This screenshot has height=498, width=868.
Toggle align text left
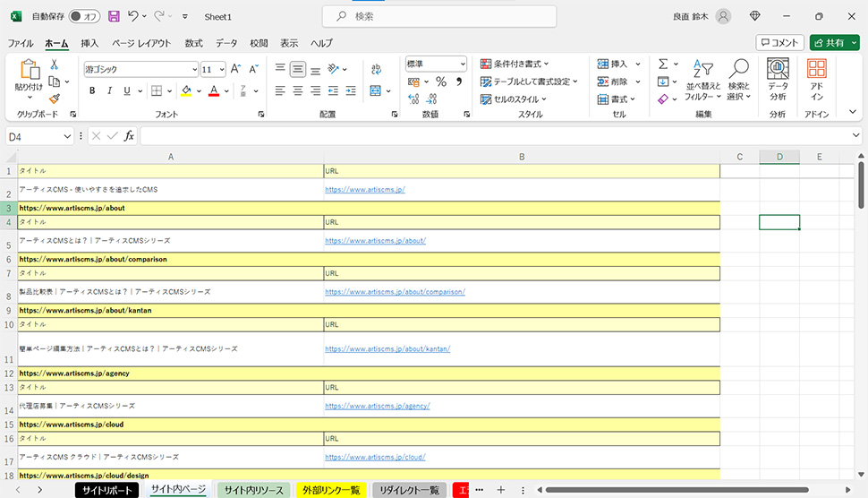(280, 90)
